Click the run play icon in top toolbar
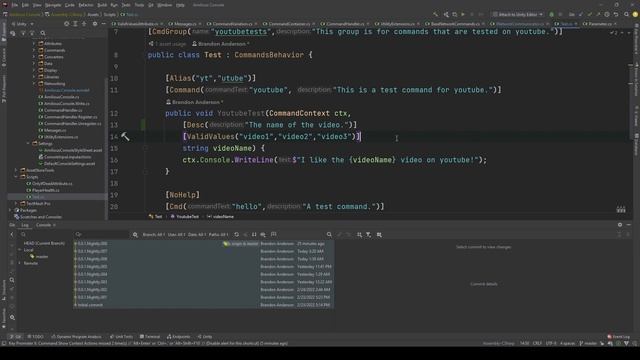 coord(463,14)
